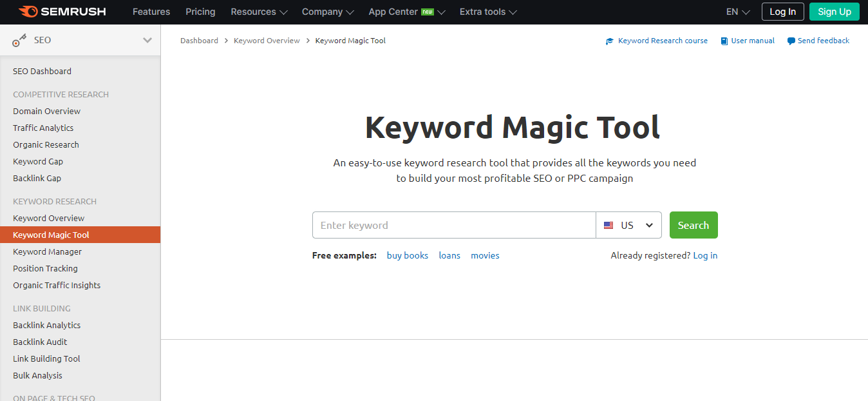Click the Sign Up button

tap(834, 12)
